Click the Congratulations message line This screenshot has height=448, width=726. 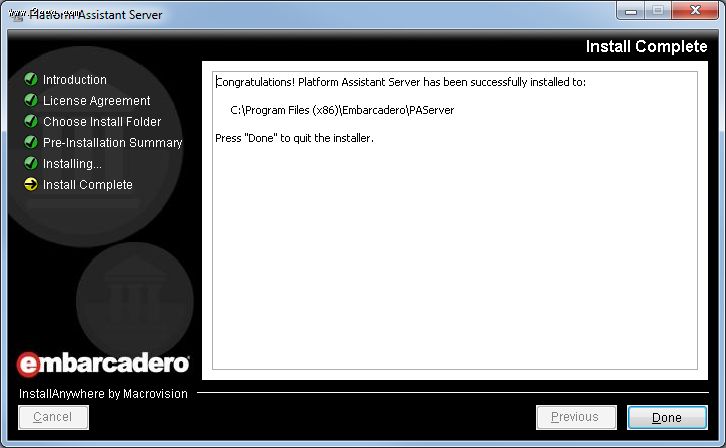click(401, 82)
